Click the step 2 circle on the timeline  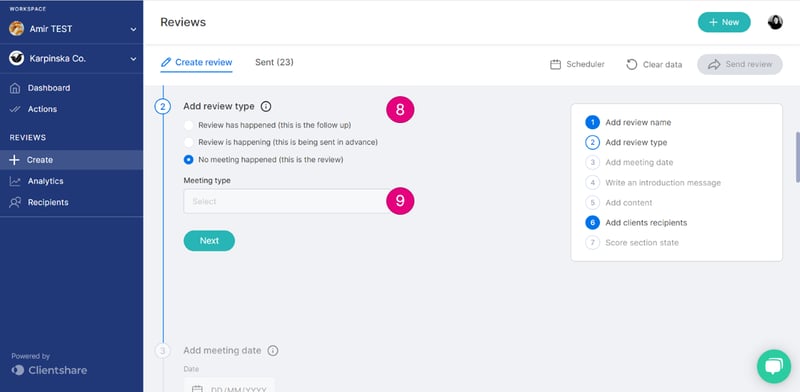163,107
